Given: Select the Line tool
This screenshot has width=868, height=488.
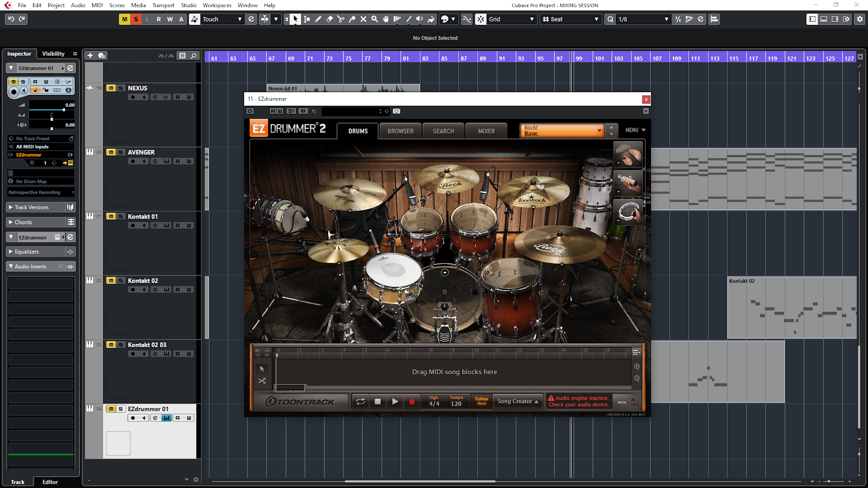Looking at the screenshot, I should point(409,19).
